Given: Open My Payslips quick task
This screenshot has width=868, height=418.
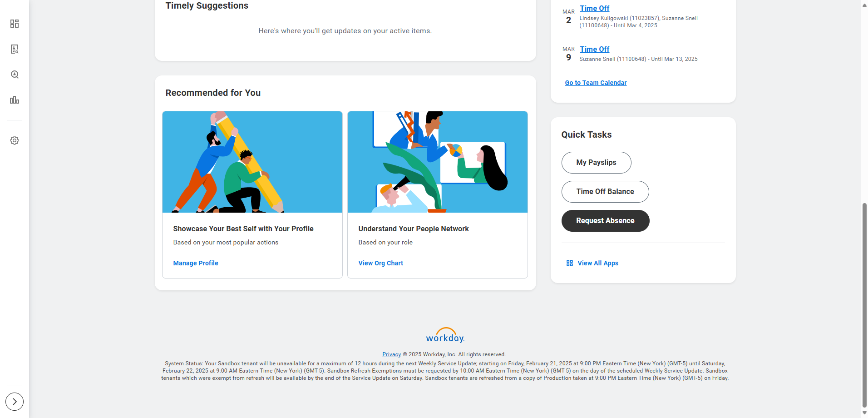Looking at the screenshot, I should pos(596,163).
